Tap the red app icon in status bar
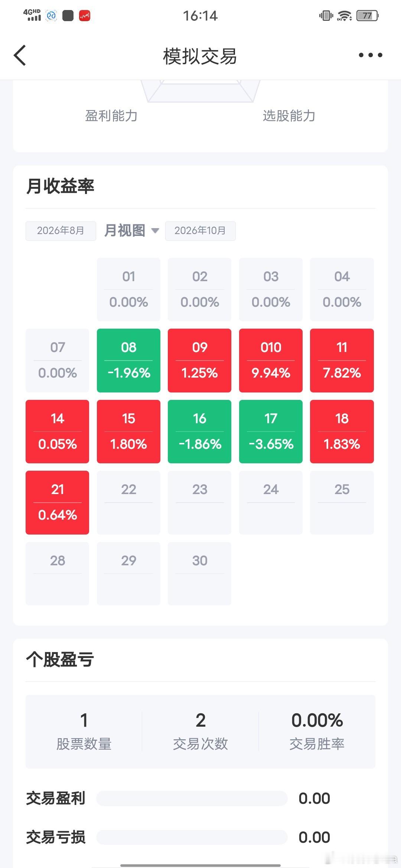Screen dimensions: 401x868 85,16
